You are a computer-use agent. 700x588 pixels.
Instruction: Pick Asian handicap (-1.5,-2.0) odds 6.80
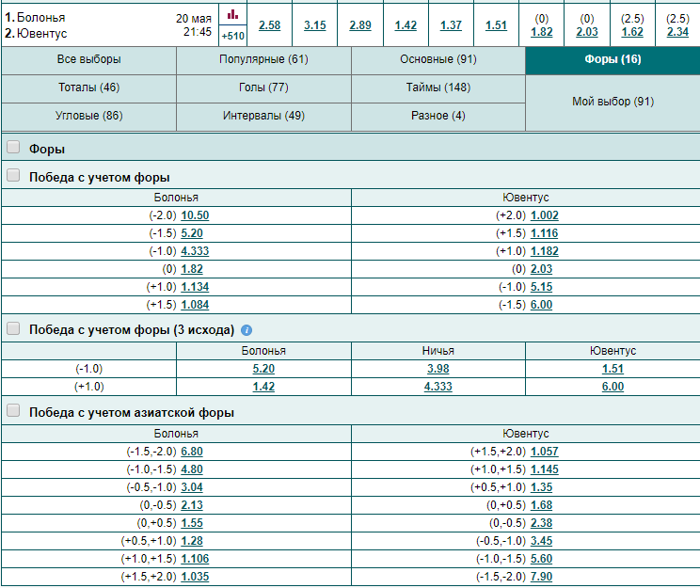(192, 452)
